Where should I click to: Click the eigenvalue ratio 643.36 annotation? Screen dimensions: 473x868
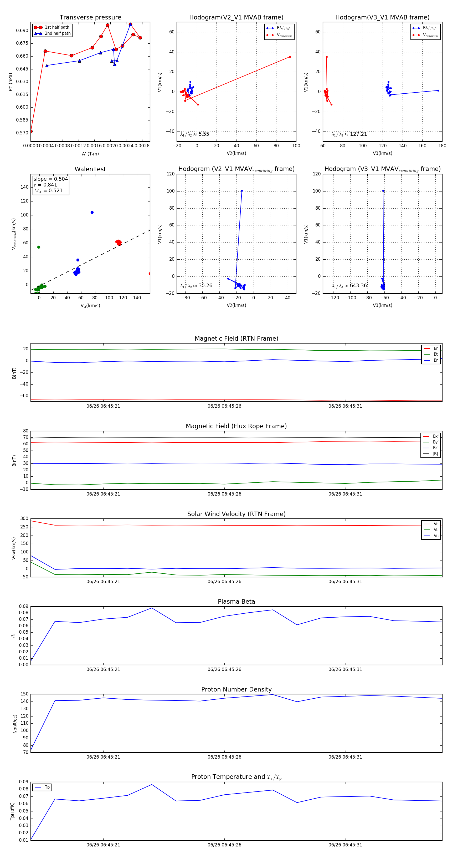pyautogui.click(x=349, y=285)
